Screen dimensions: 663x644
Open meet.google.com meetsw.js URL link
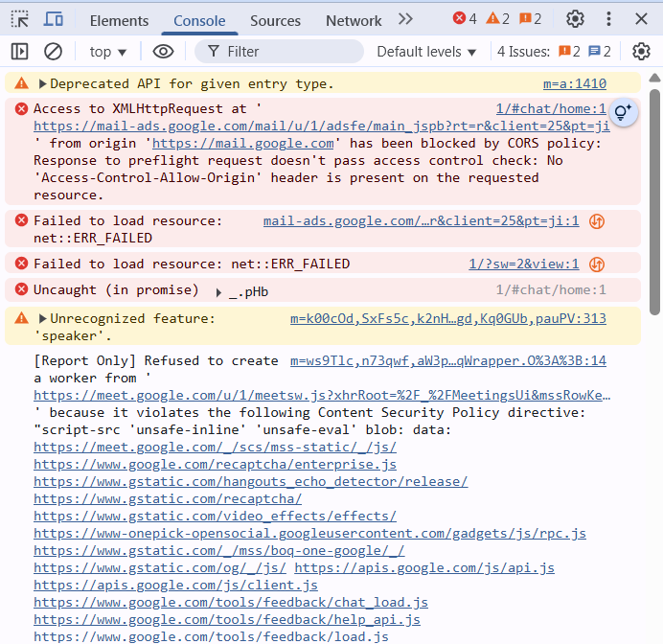tap(322, 396)
